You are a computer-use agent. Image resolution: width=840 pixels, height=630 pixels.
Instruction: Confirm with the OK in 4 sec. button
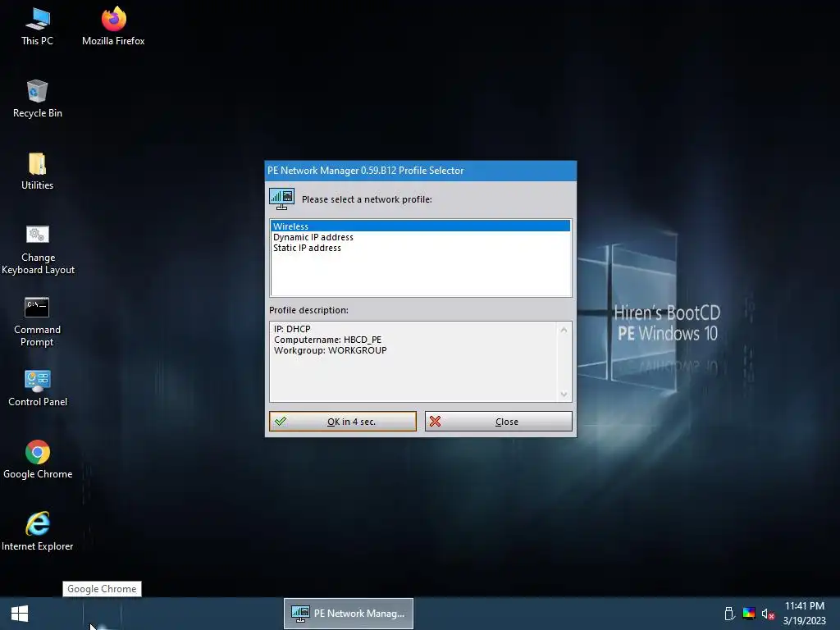click(x=343, y=422)
